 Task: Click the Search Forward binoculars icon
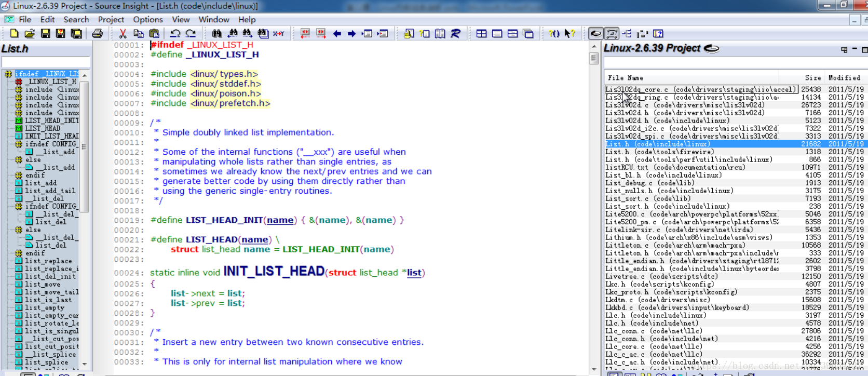pos(247,34)
